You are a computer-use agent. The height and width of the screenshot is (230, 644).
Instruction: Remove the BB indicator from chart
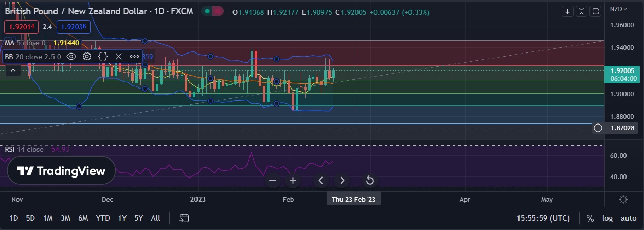pos(119,57)
